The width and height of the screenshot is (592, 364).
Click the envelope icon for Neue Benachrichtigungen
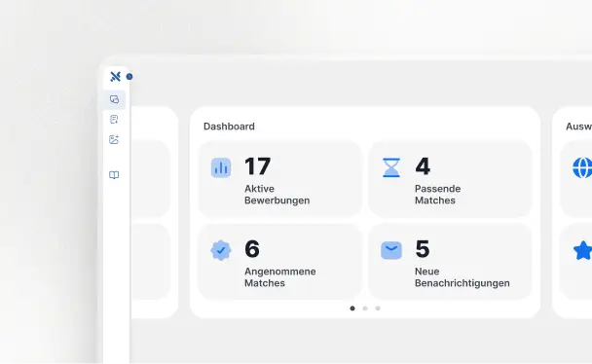[x=391, y=250]
